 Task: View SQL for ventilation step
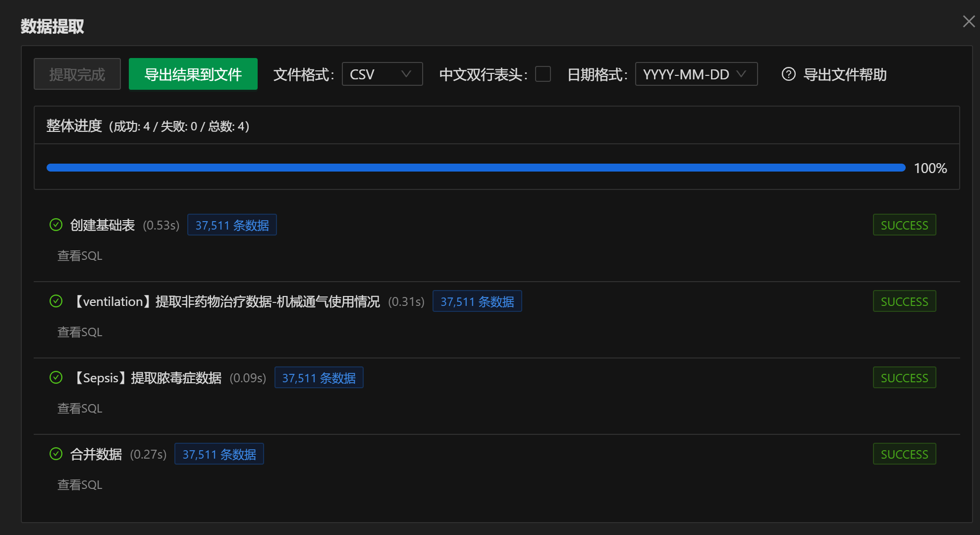[x=80, y=332]
